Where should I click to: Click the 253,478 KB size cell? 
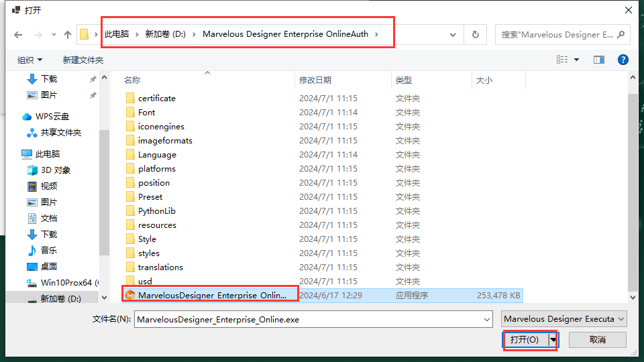pyautogui.click(x=498, y=296)
